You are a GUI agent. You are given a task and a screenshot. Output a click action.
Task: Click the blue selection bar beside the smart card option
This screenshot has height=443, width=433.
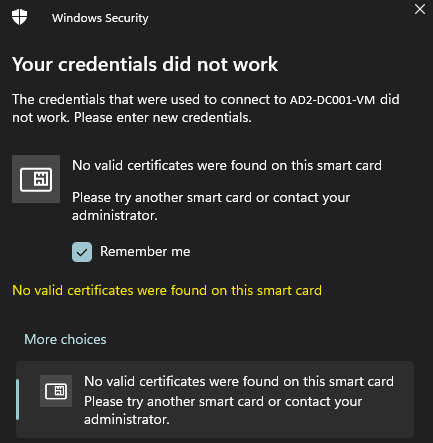[18, 399]
